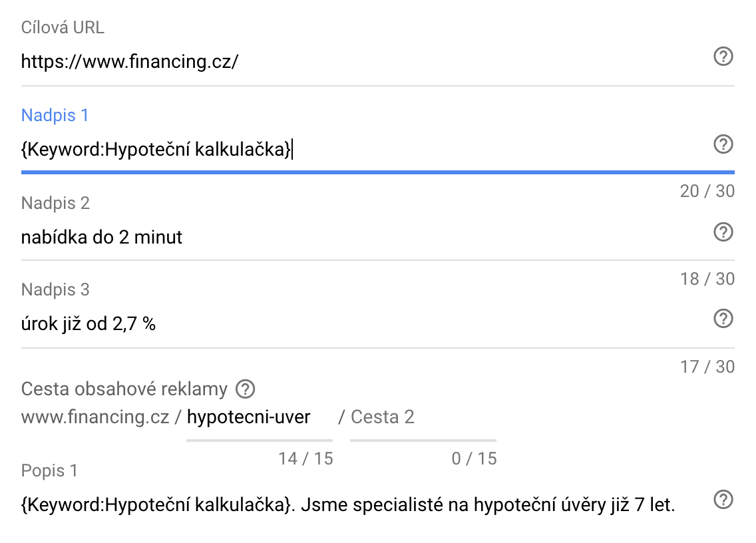Click the Nadpis 3 label
The width and height of the screenshot is (756, 543).
pos(55,289)
